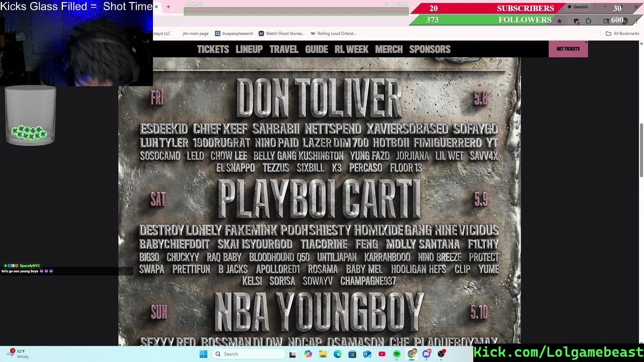Open a new browser tab with plus icon

coord(168,7)
